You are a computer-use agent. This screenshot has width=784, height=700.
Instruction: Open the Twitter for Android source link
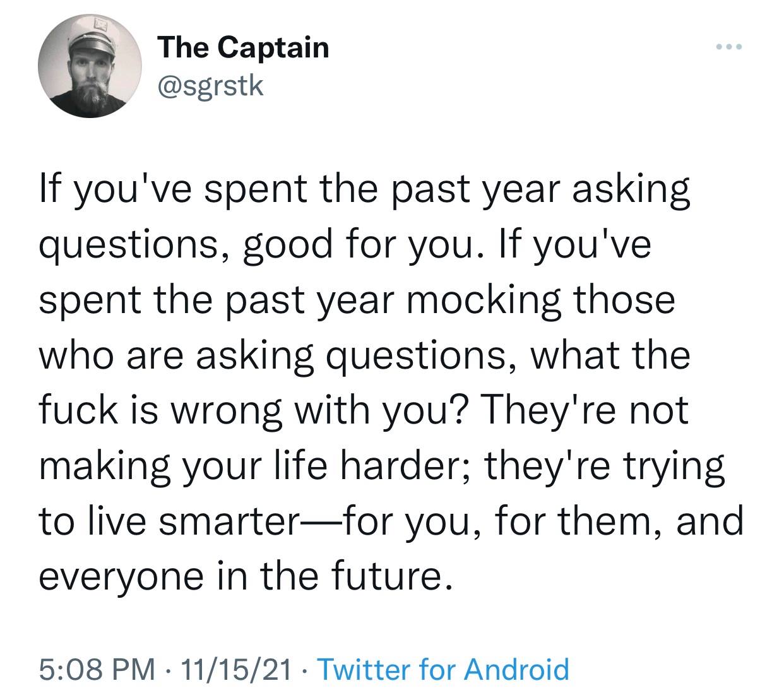click(442, 669)
